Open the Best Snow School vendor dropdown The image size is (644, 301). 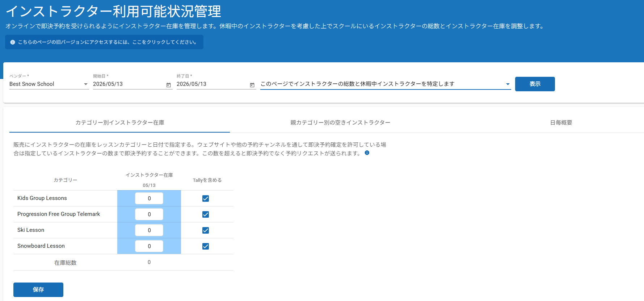point(49,84)
